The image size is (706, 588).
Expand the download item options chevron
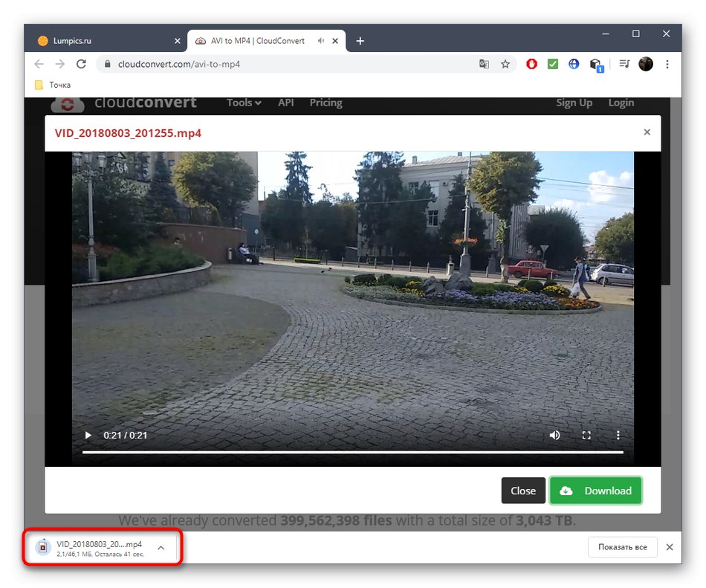point(161,547)
